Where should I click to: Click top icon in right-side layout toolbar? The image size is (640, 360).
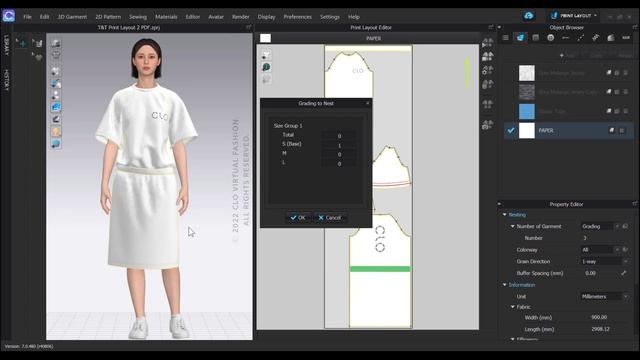[487, 42]
